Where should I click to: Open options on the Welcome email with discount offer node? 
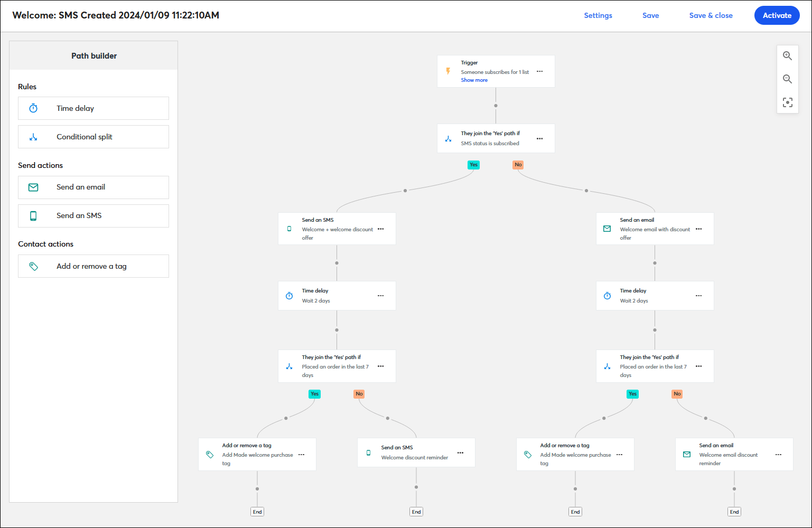(x=698, y=229)
